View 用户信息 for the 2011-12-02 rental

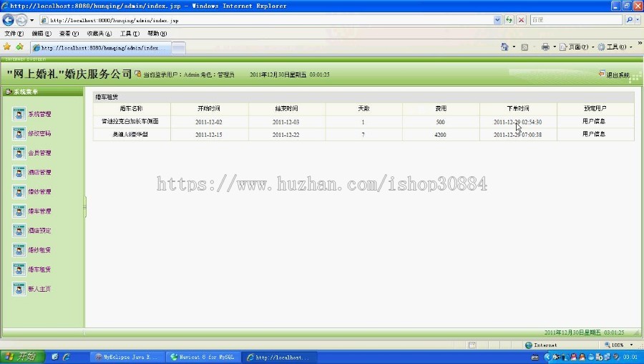[x=594, y=121]
